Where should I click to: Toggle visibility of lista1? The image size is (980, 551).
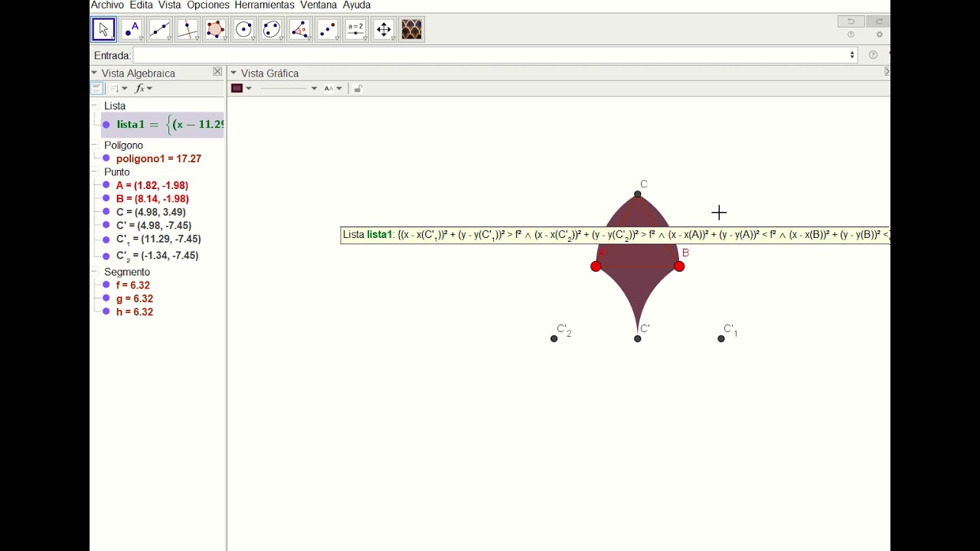(x=106, y=125)
